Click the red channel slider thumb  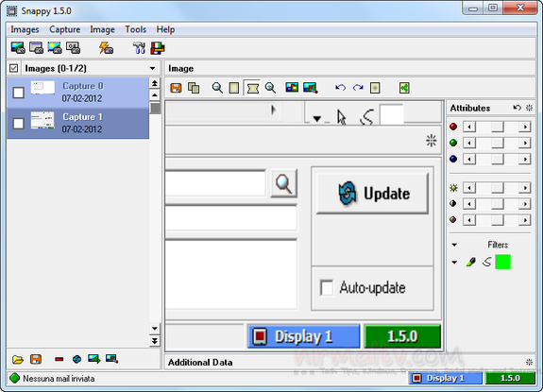(498, 127)
